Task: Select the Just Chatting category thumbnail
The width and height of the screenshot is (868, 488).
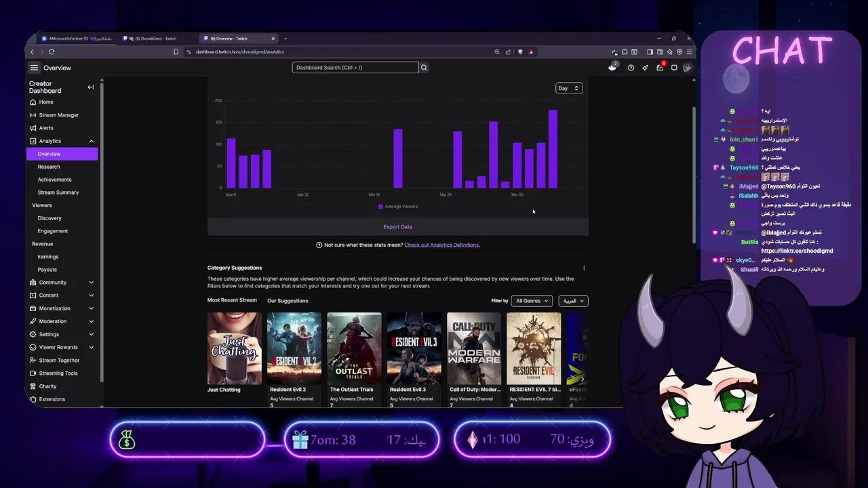Action: click(x=235, y=348)
